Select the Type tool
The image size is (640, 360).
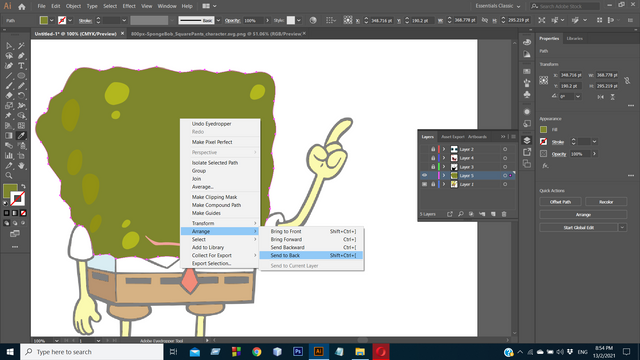click(x=21, y=66)
